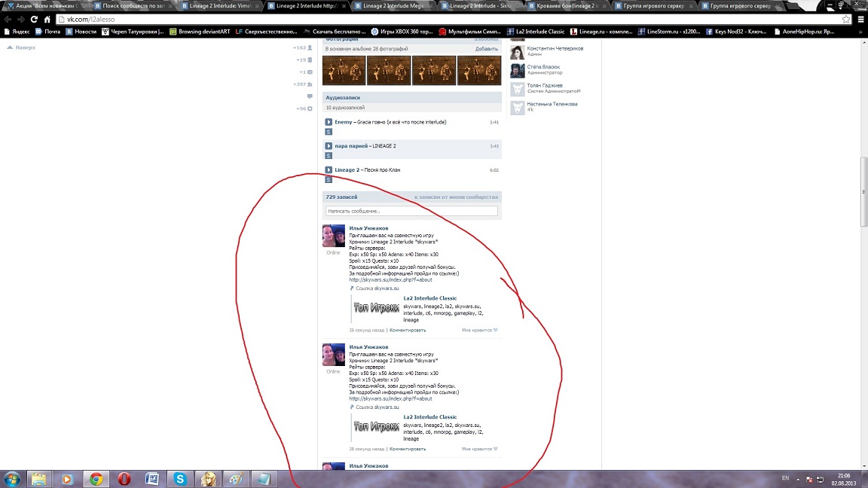Image resolution: width=868 pixels, height=488 pixels.
Task: Click the address bar showing vk.com/l2alesso
Action: click(448, 20)
